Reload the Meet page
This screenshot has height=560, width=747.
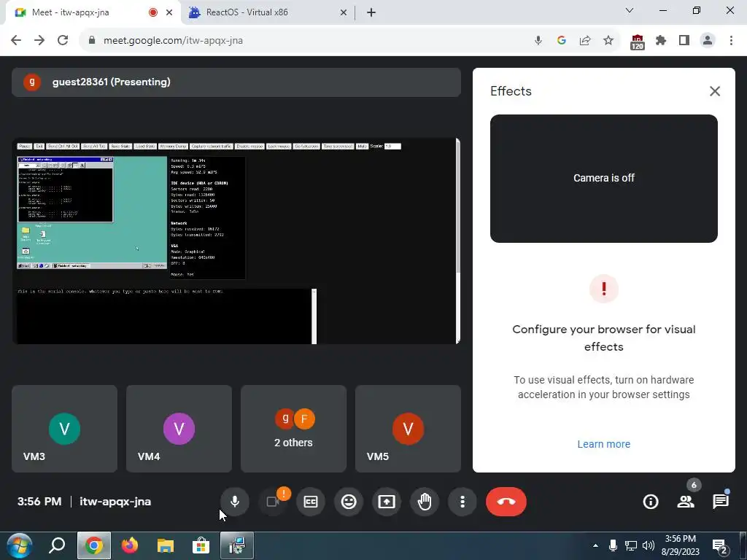(x=63, y=41)
